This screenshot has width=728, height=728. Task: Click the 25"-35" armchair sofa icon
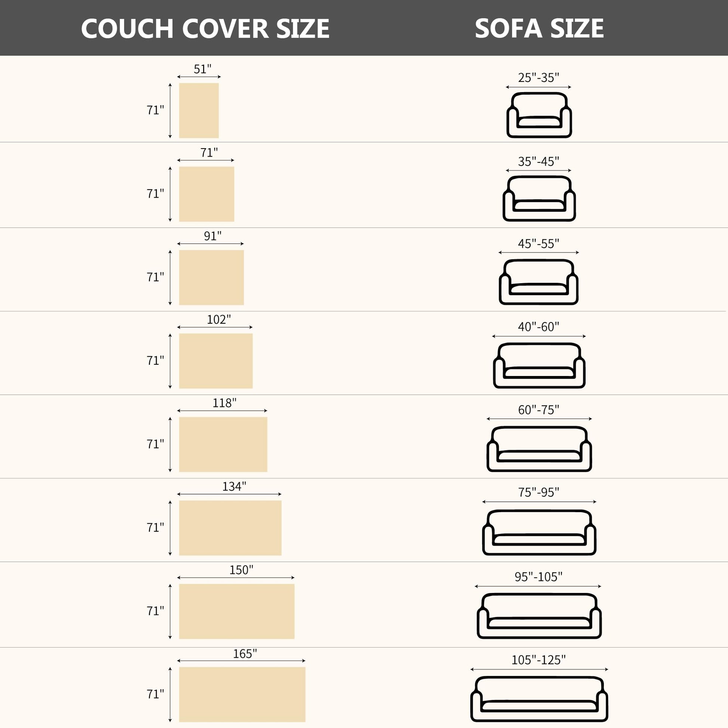click(x=539, y=115)
